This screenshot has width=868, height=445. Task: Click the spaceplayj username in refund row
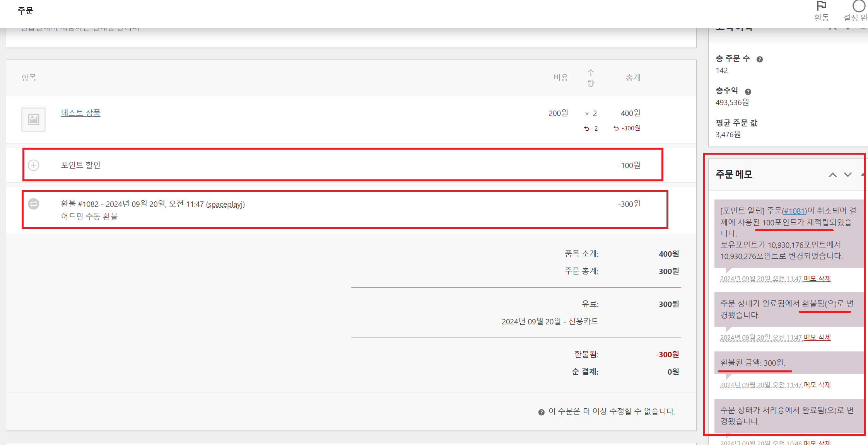tap(225, 204)
